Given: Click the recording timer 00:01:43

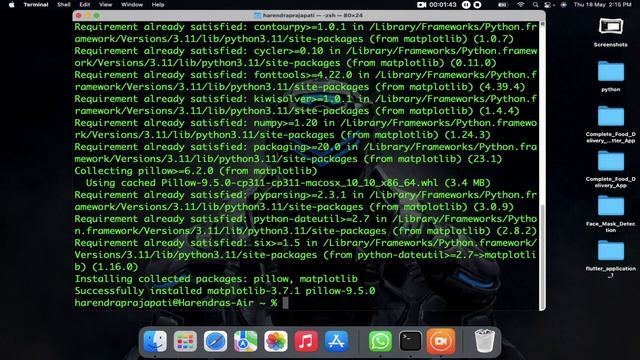Looking at the screenshot, I should click(443, 5).
